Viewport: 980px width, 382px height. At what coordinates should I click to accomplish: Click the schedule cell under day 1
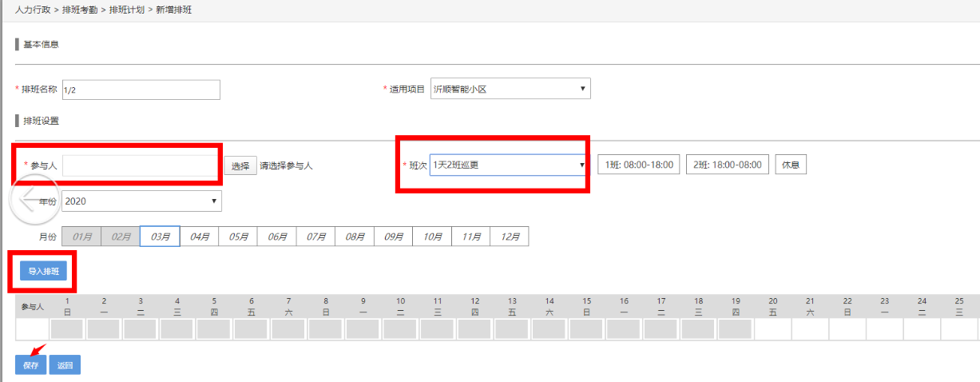[67, 329]
